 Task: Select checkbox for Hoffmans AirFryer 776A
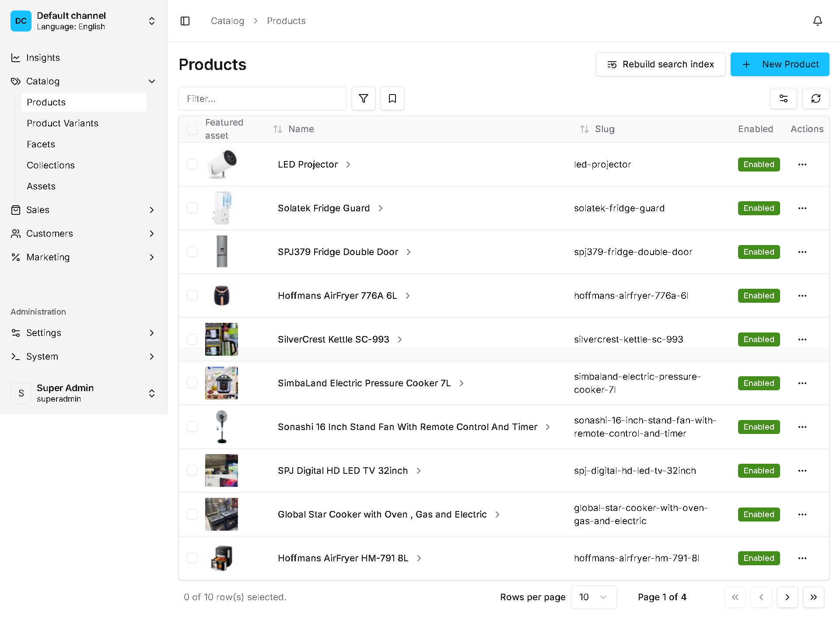pyautogui.click(x=192, y=295)
